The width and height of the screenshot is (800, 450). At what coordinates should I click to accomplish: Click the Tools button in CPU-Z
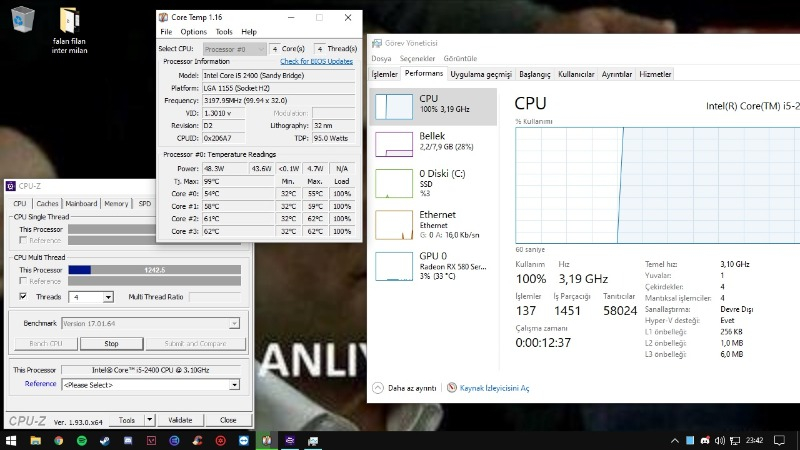click(127, 420)
